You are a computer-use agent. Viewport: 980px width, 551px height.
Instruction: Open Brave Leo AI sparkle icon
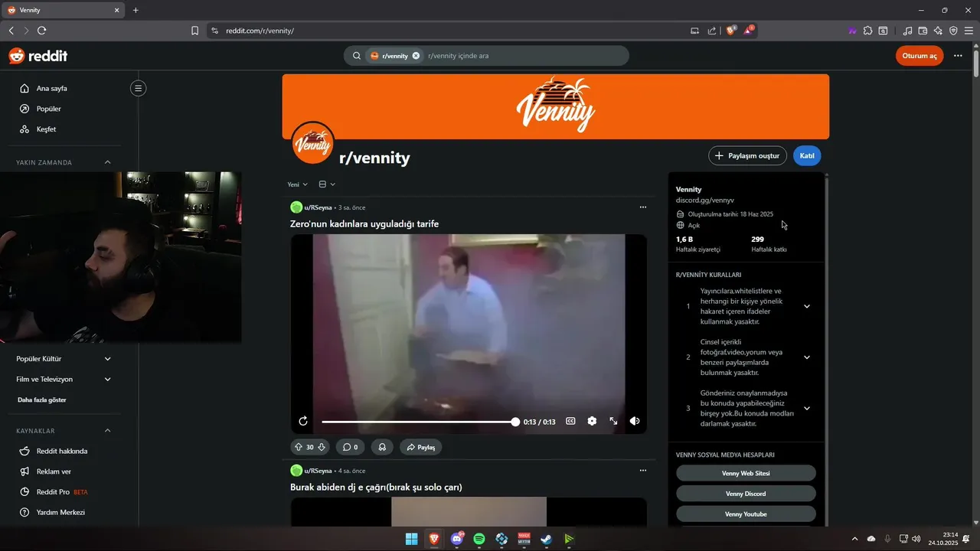(x=938, y=31)
